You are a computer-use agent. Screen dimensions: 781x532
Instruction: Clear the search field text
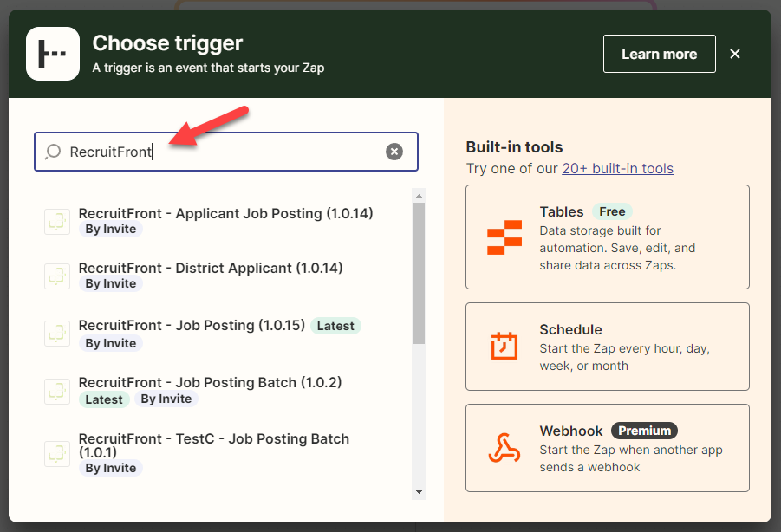click(x=394, y=152)
